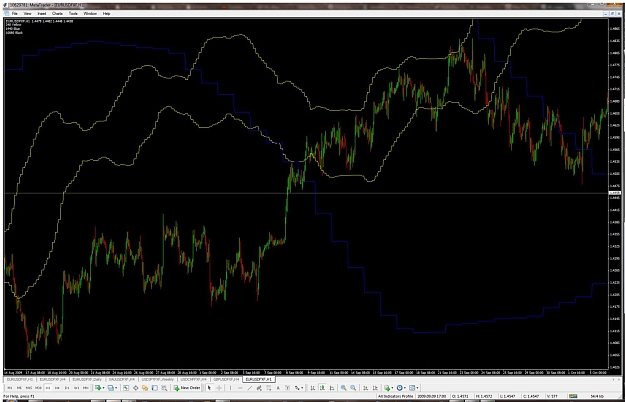This screenshot has height=402, width=625.
Task: Select the equidistant channel tool
Action: [259, 388]
